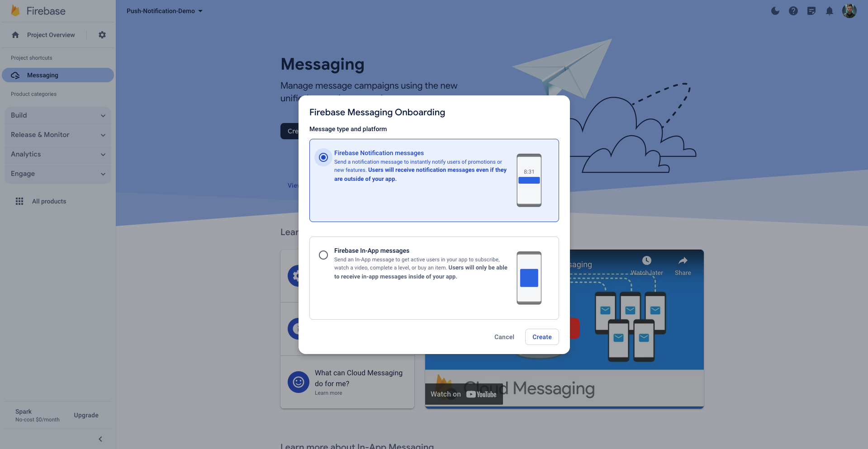Click the in-app phone illustration in dialog
The height and width of the screenshot is (449, 868).
(529, 278)
